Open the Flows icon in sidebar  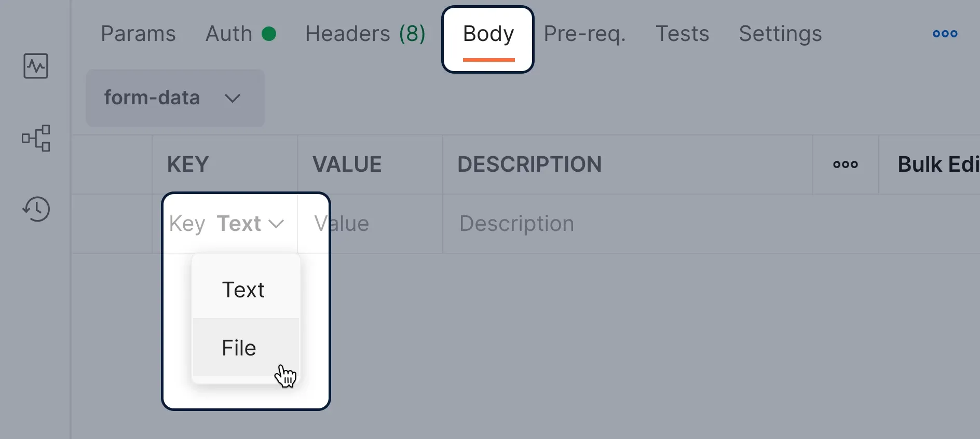[x=36, y=138]
